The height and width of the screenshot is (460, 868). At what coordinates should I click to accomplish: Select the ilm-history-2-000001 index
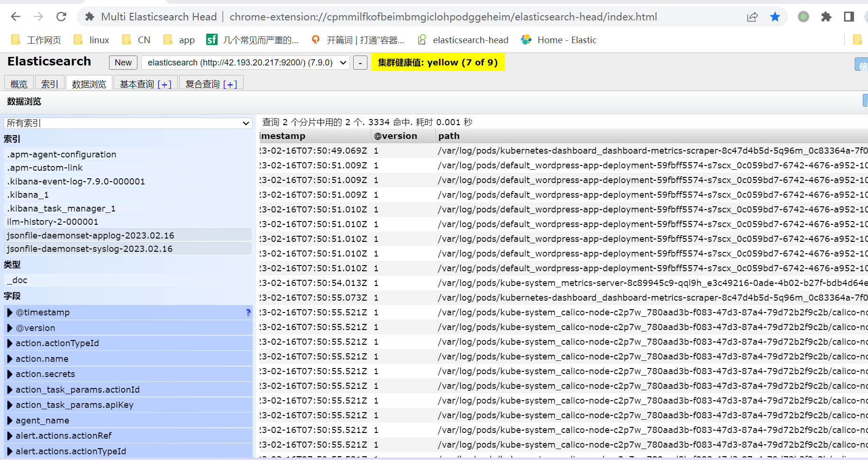pos(128,221)
